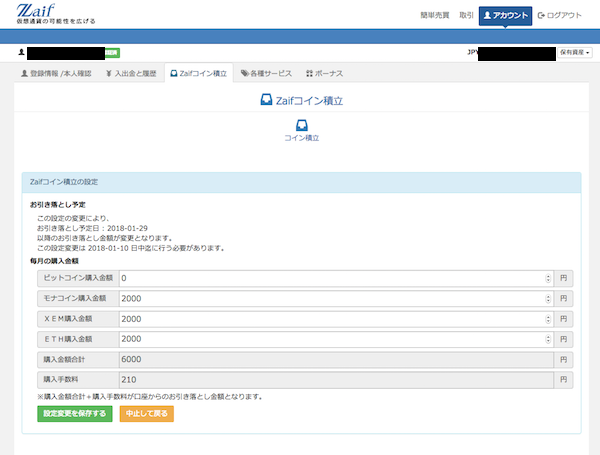Click the Zaifコイン積立の設定 panel header
The image size is (600, 455).
pyautogui.click(x=302, y=182)
